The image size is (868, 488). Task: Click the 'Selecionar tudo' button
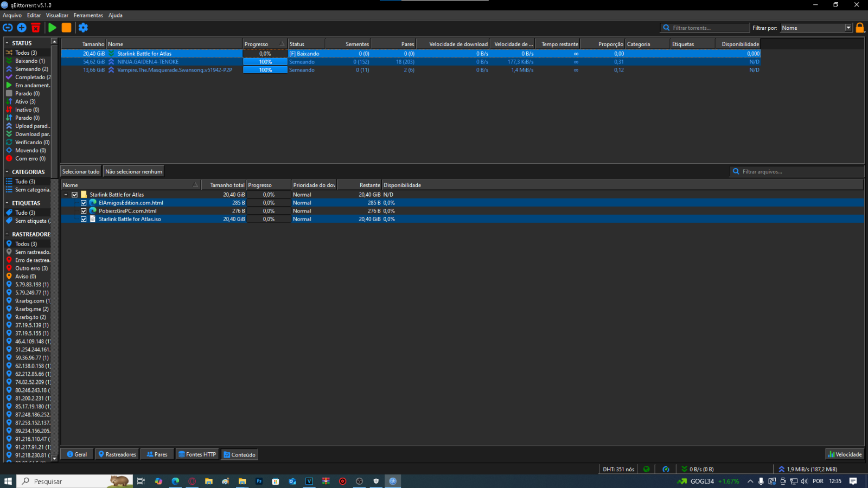coord(81,172)
